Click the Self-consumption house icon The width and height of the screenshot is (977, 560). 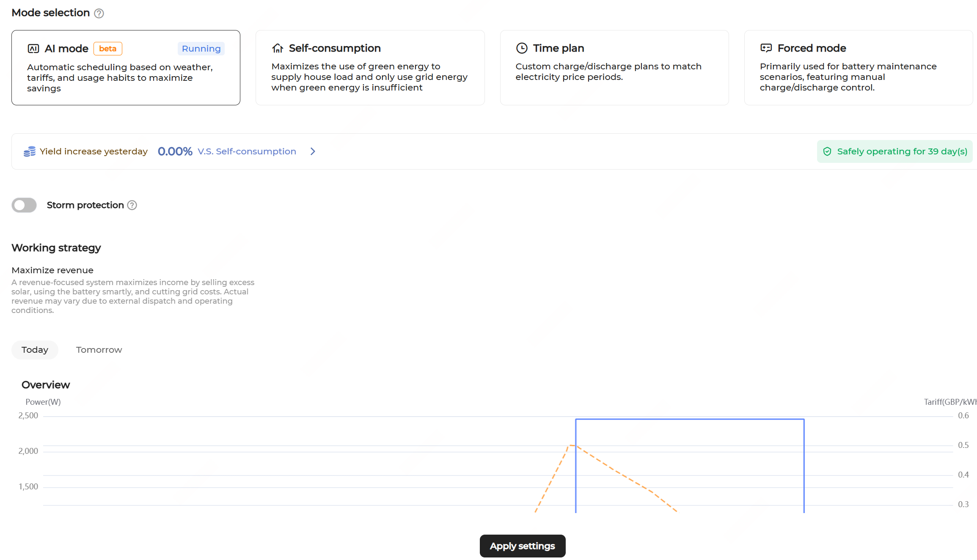pyautogui.click(x=278, y=48)
